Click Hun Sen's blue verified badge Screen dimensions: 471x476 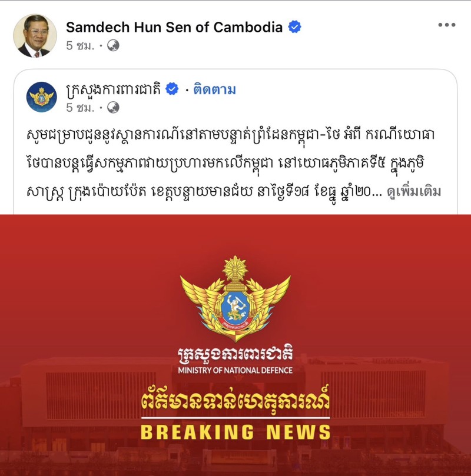point(294,27)
